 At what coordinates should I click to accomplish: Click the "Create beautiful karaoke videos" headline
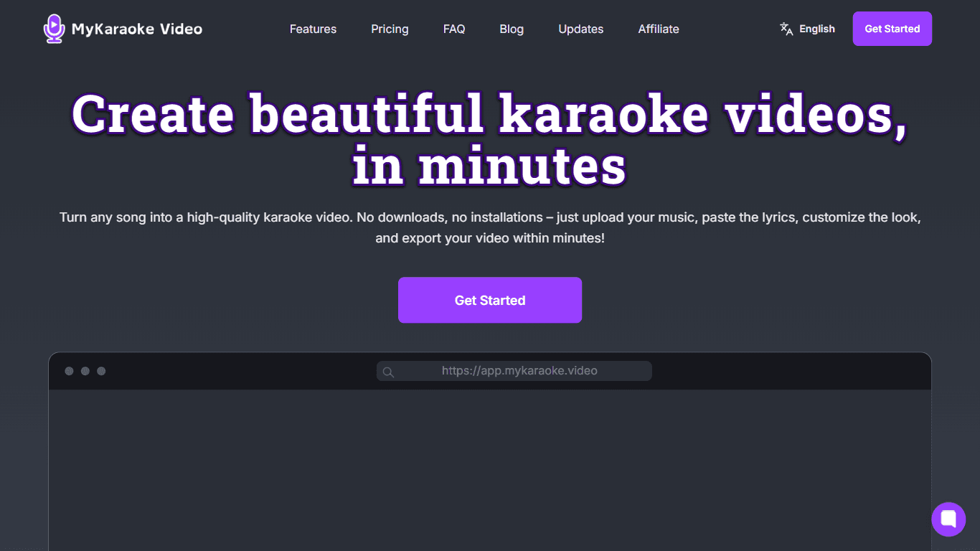coord(490,140)
